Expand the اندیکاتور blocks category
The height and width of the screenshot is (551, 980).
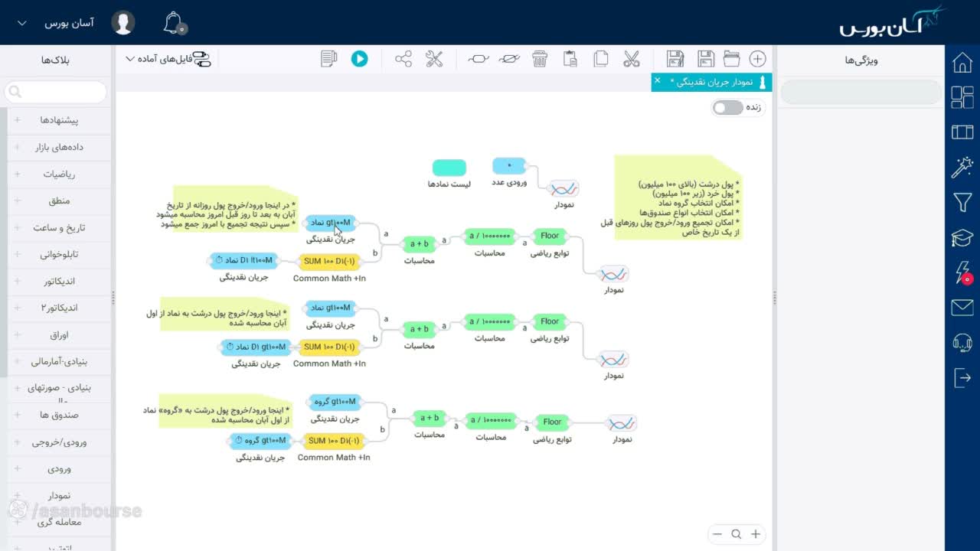tap(57, 281)
